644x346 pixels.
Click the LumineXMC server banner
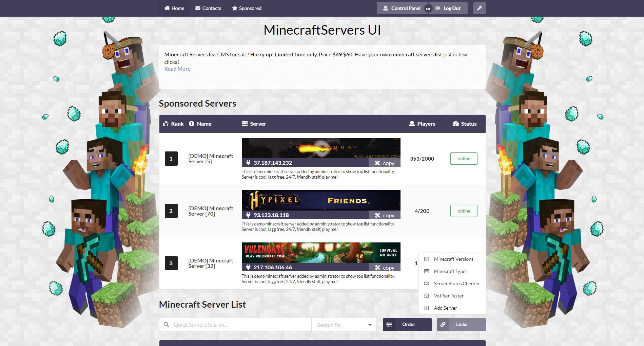[321, 148]
